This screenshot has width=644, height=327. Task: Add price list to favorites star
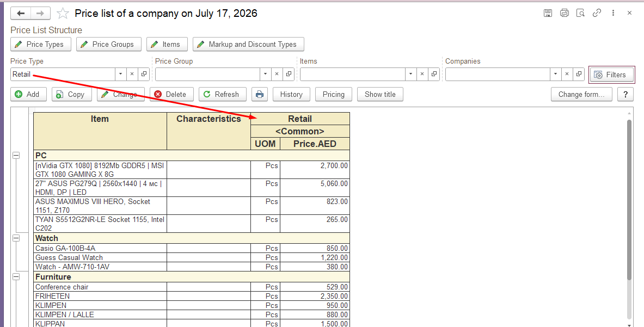63,14
